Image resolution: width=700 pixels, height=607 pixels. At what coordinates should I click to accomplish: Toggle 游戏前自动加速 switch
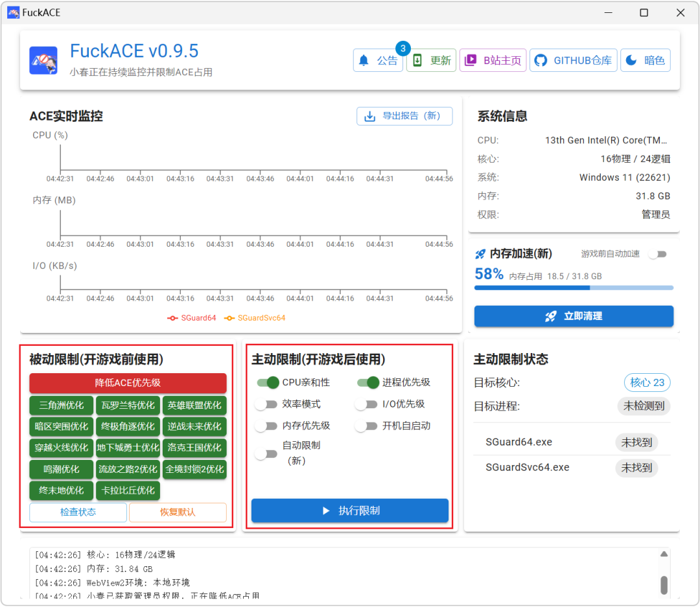tap(658, 254)
